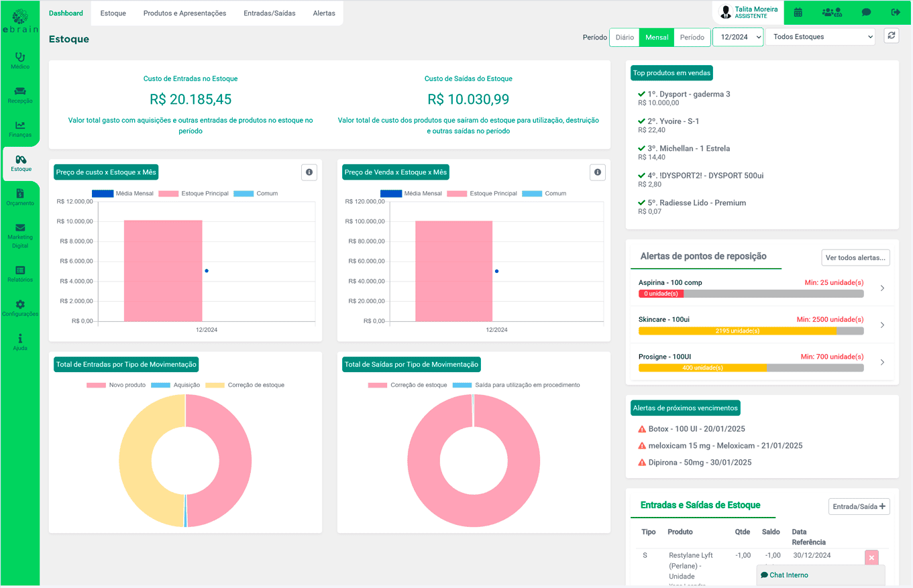Open the chat bubble icon in header
The height and width of the screenshot is (588, 913).
(x=866, y=12)
